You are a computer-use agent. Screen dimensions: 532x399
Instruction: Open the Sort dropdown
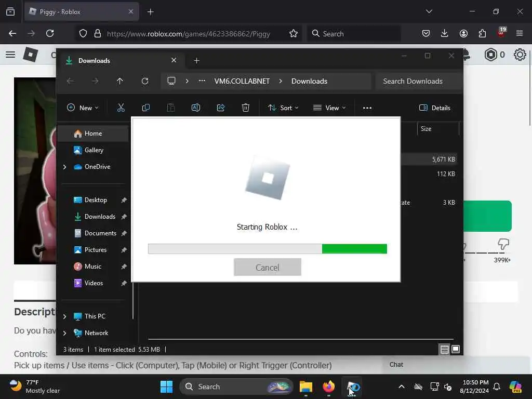283,108
